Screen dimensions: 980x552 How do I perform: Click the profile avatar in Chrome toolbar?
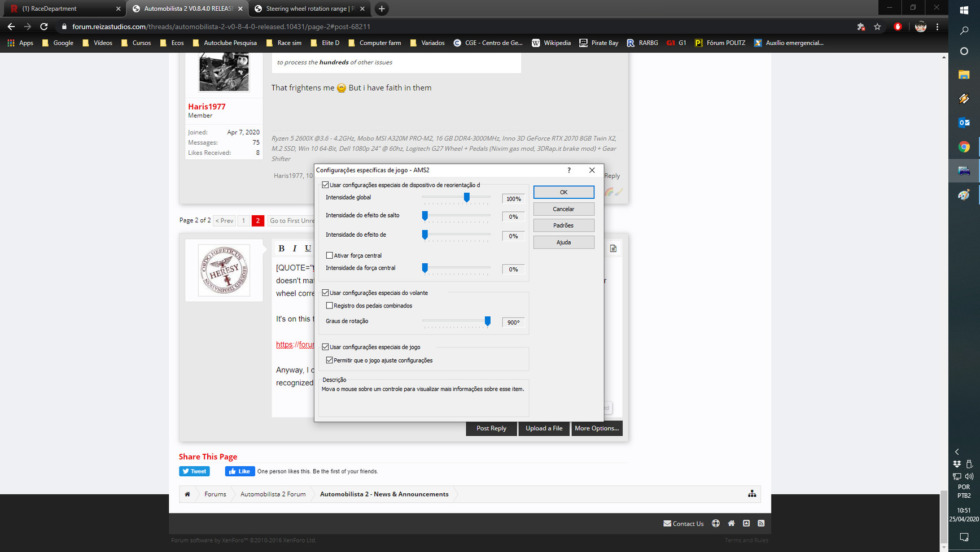921,27
